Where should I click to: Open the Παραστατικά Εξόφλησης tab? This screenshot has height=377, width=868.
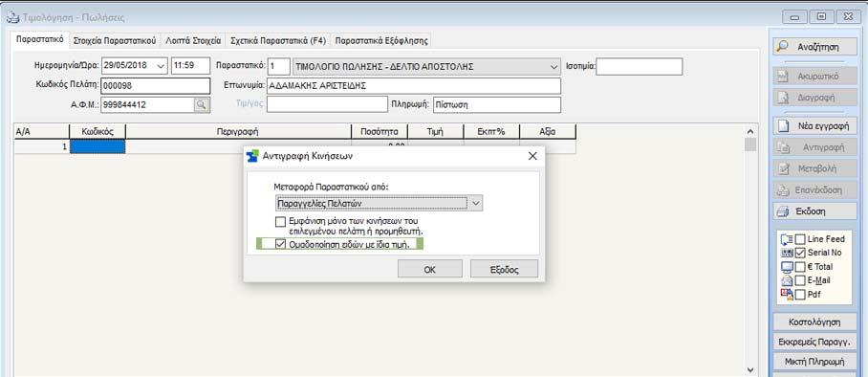coord(381,40)
